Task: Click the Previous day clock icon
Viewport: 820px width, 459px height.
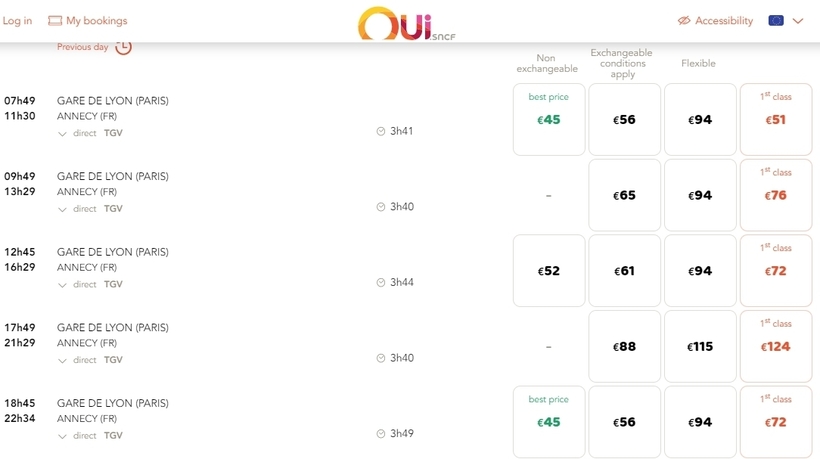Action: pyautogui.click(x=123, y=48)
